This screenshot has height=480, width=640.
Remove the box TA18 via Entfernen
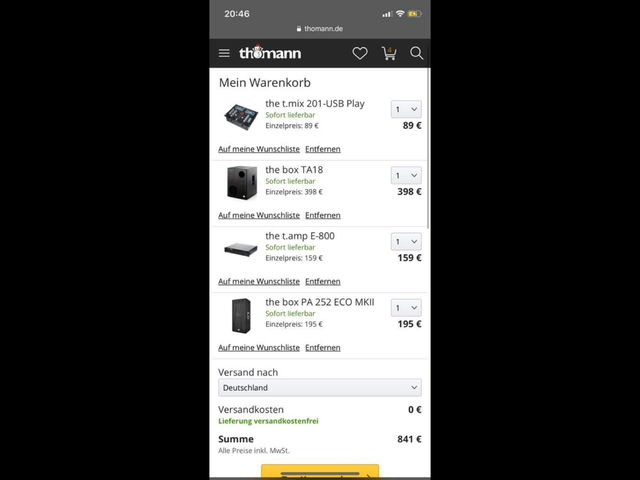pos(322,215)
